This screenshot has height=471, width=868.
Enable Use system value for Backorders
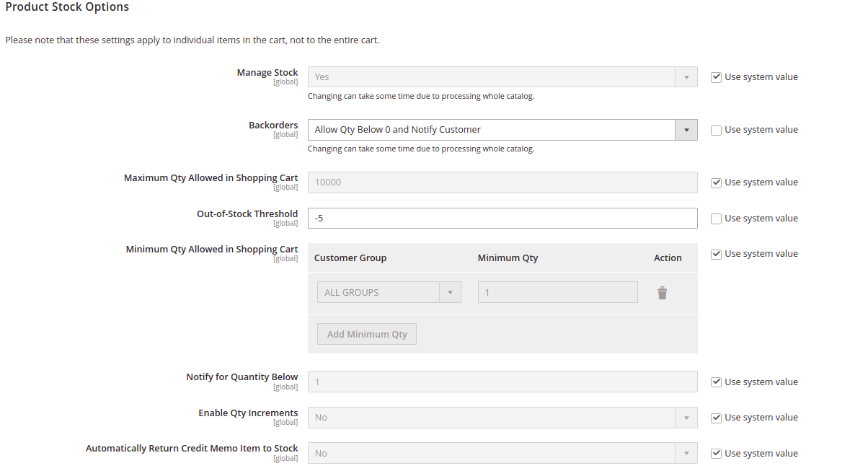point(716,129)
